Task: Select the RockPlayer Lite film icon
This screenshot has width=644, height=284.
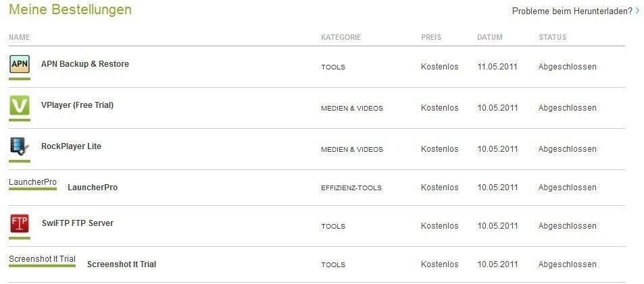Action: [20, 146]
